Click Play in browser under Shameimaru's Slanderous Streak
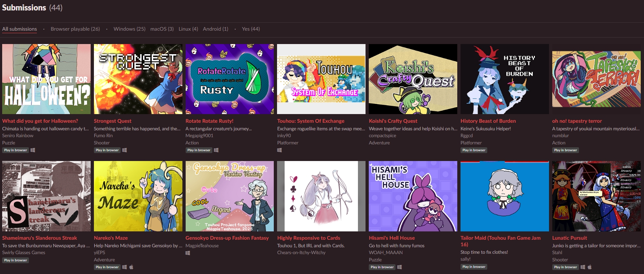Image resolution: width=644 pixels, height=274 pixels. 16,260
